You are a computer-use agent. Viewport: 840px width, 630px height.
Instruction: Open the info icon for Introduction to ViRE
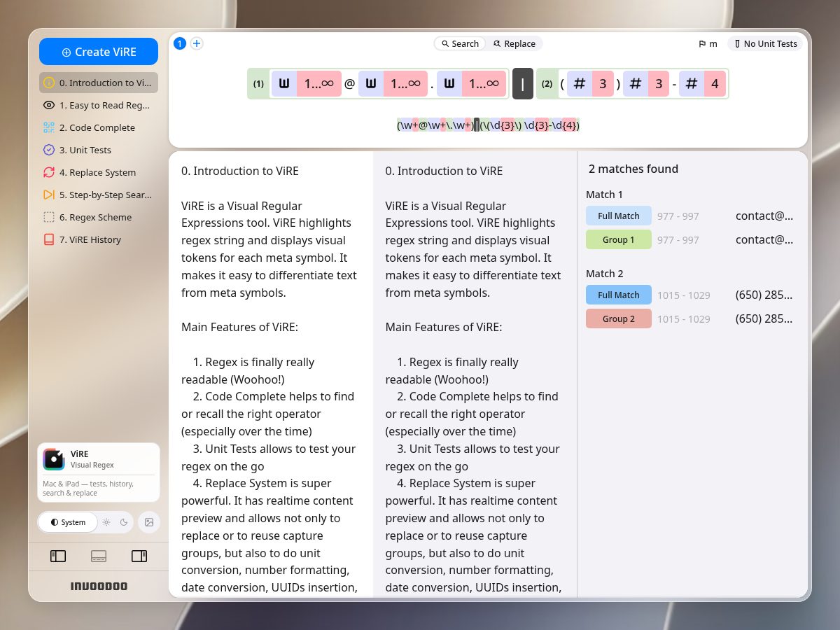49,83
